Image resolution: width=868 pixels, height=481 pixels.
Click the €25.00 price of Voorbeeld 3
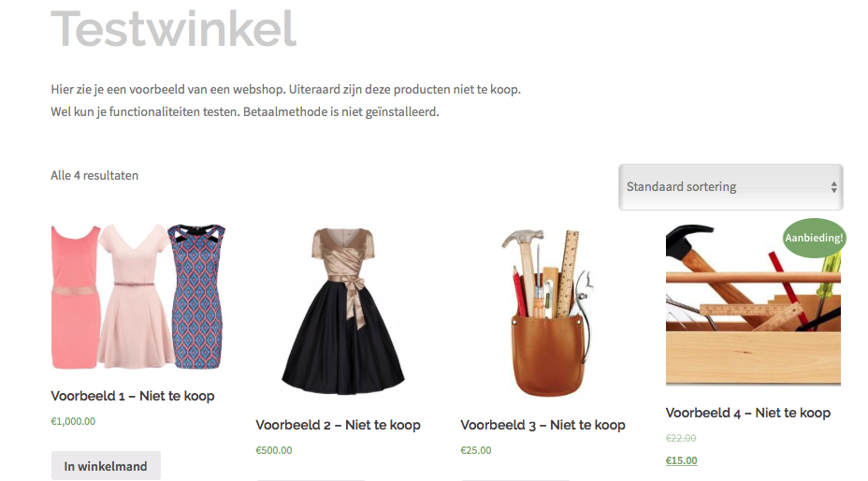(475, 450)
